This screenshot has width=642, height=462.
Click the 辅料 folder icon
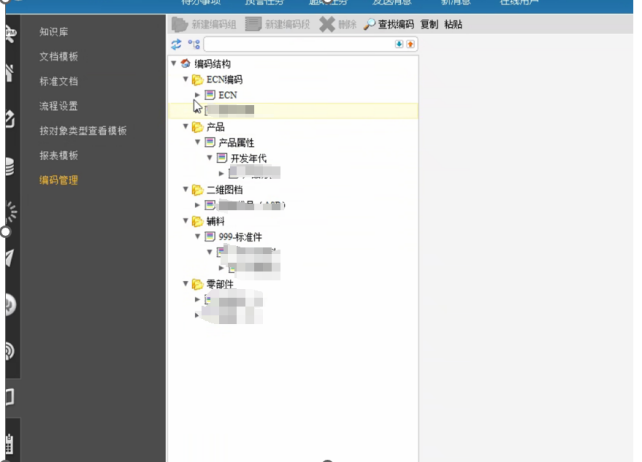pos(198,221)
